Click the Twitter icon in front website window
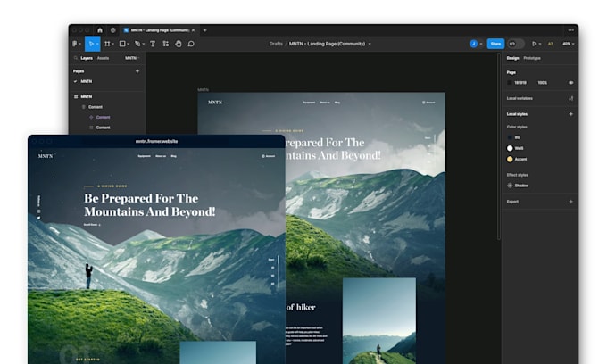 (x=38, y=218)
